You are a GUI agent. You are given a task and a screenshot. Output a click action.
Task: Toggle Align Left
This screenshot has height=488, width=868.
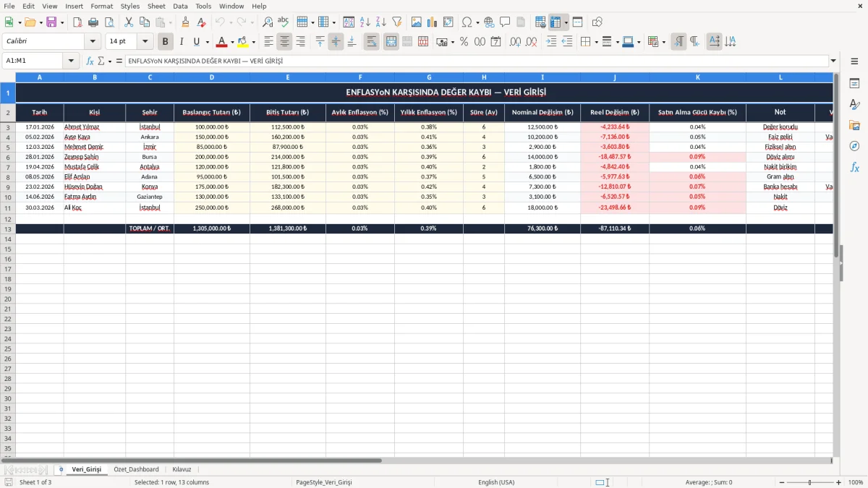coord(268,42)
